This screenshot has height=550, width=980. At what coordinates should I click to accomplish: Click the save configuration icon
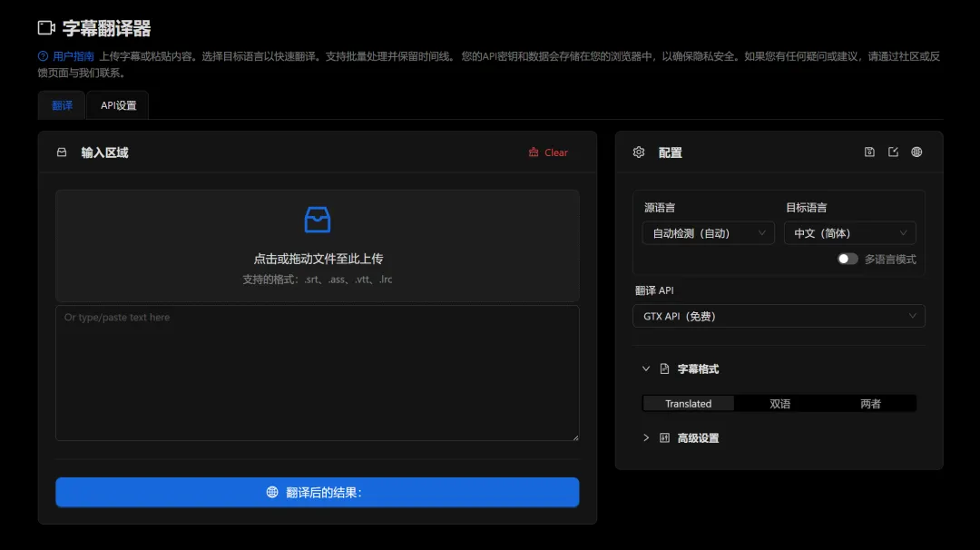coord(869,152)
